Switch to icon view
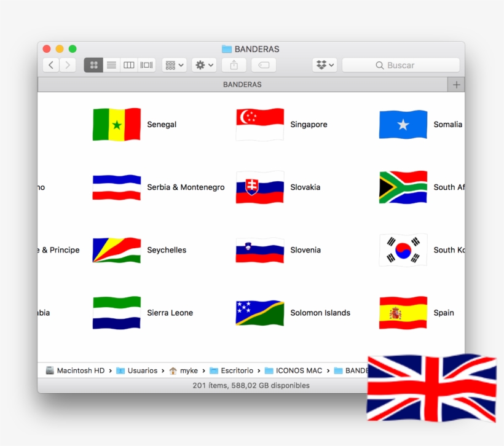Screen dimensions: 504x446 (x=93, y=65)
